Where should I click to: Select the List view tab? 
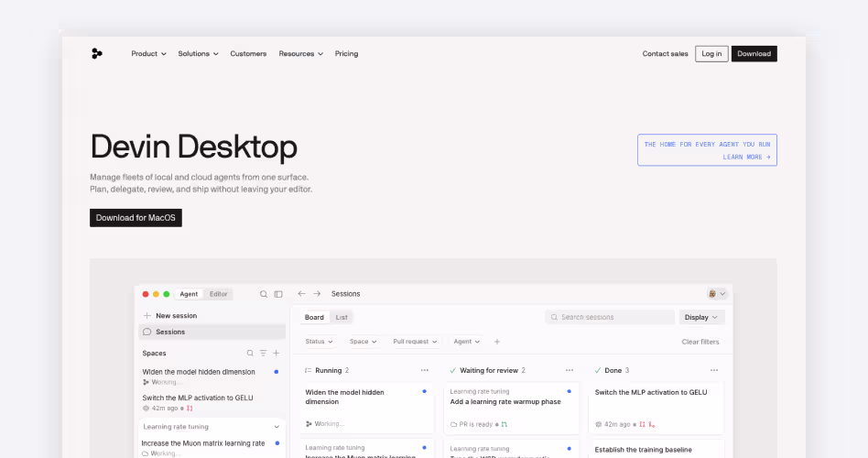tap(342, 317)
